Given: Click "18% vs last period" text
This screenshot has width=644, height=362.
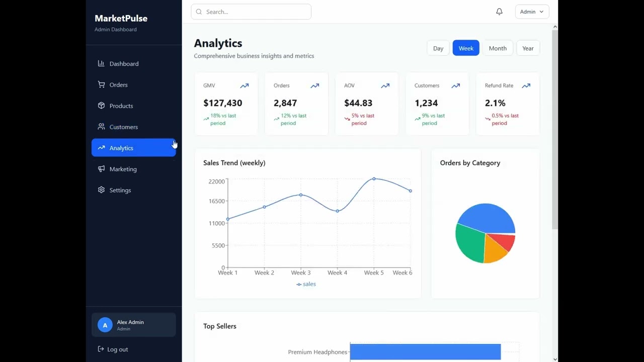Looking at the screenshot, I should [223, 119].
